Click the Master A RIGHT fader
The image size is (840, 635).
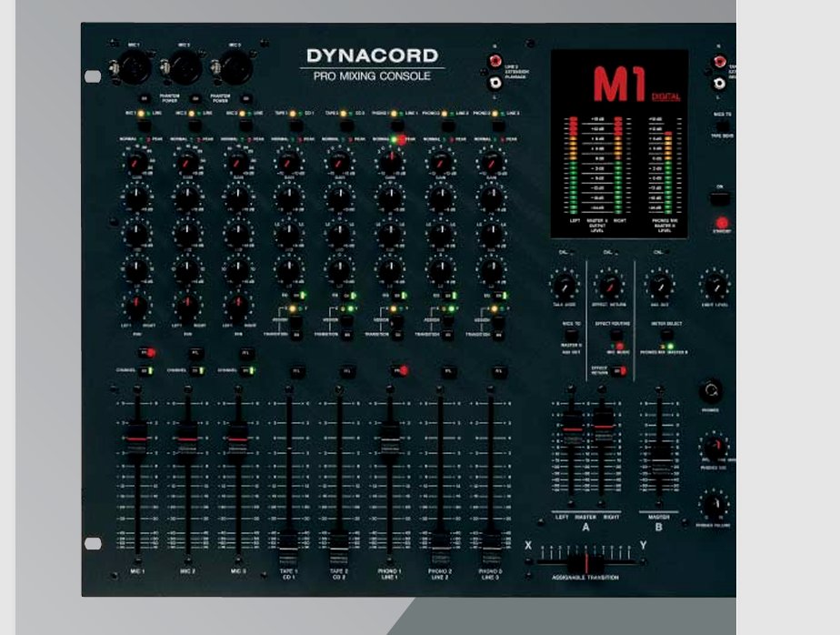tap(604, 427)
